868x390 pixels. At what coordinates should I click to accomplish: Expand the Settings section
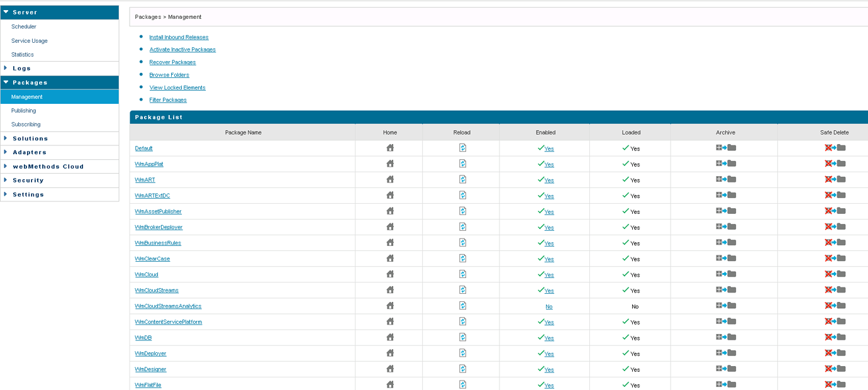(60, 195)
